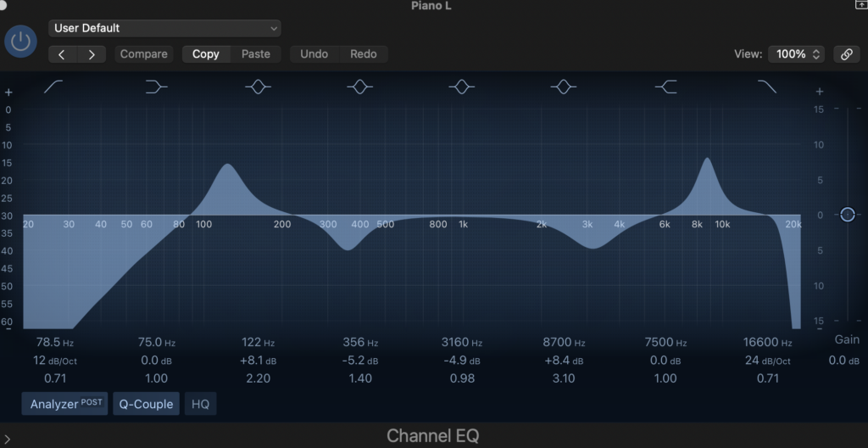
Task: Click the Compare button
Action: tap(143, 53)
